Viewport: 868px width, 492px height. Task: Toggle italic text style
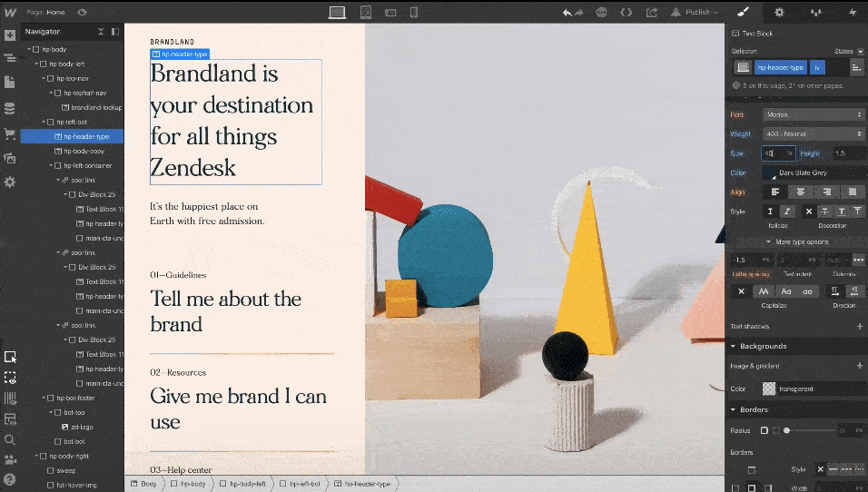click(787, 212)
